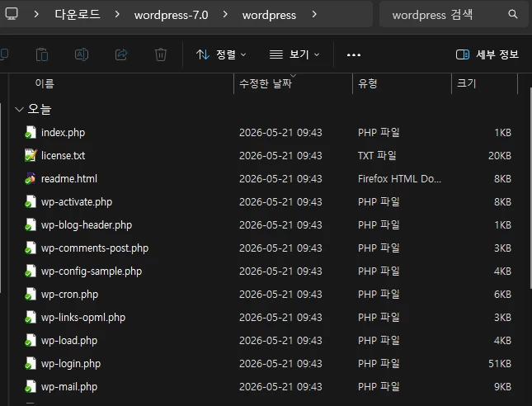Sort by the 이름 column header

click(x=45, y=83)
